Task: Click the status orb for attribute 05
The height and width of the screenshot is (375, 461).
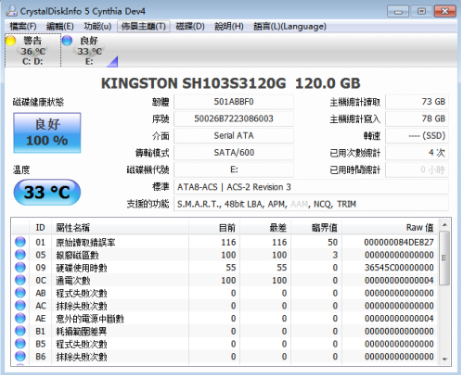Action: pyautogui.click(x=20, y=255)
